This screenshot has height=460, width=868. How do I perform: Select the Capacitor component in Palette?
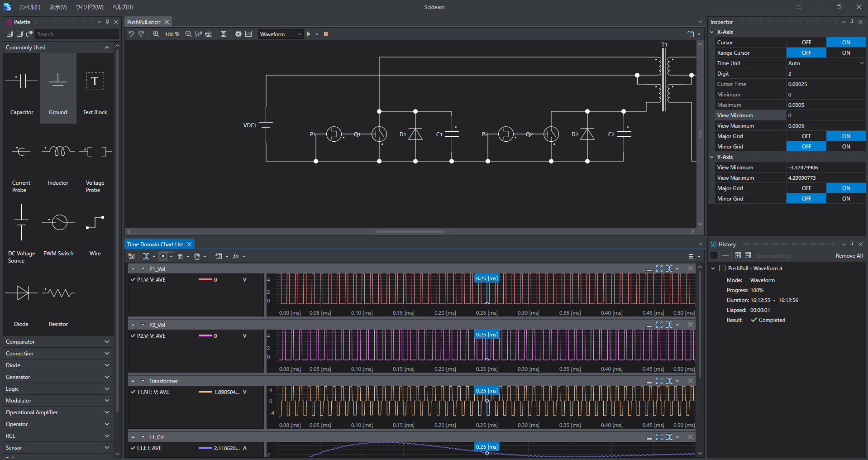tap(22, 88)
